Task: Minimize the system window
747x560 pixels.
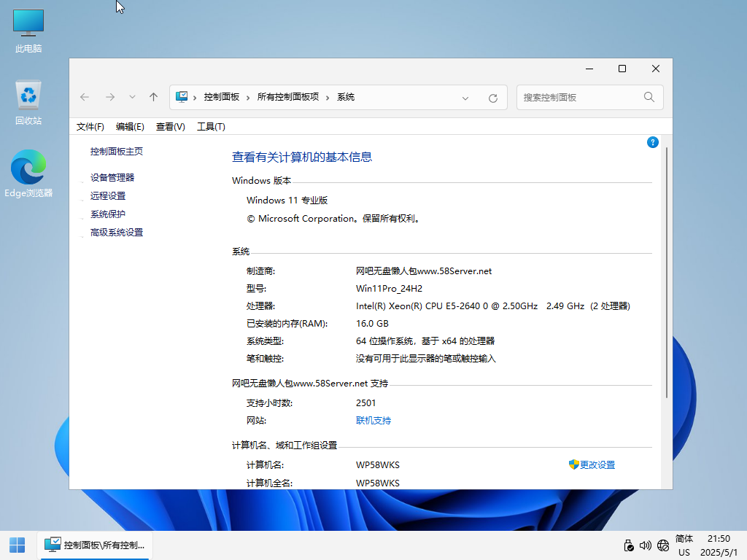Action: pyautogui.click(x=589, y=69)
